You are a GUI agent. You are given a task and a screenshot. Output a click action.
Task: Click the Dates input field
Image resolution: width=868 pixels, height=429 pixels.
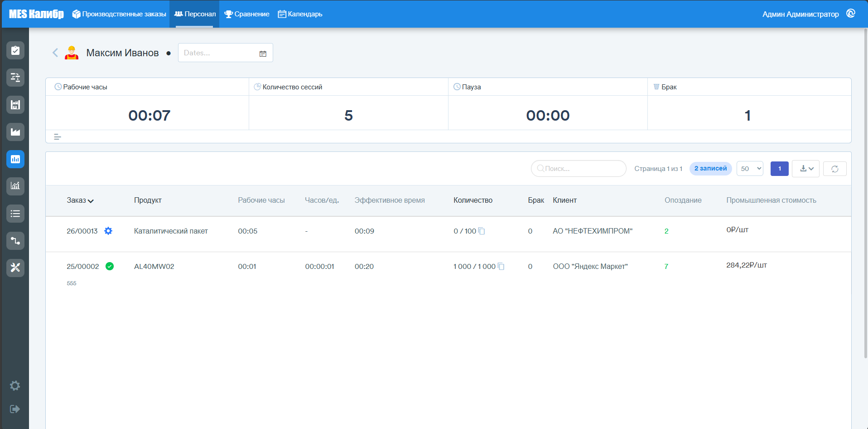[225, 53]
